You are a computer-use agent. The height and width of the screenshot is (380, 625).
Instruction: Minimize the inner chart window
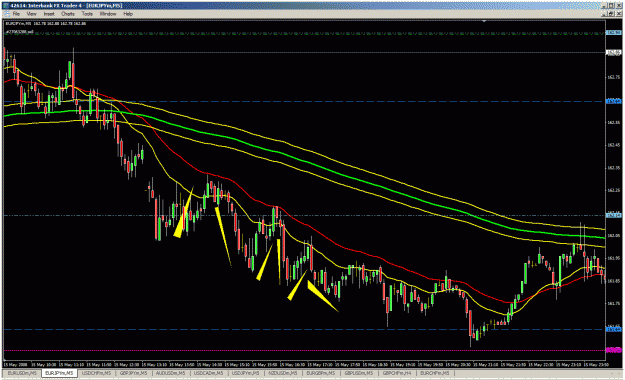[604, 14]
